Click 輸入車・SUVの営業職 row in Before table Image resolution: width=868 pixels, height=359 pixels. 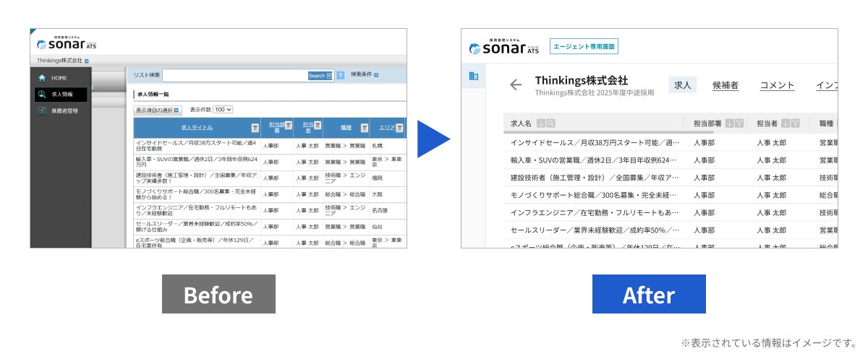tap(270, 162)
